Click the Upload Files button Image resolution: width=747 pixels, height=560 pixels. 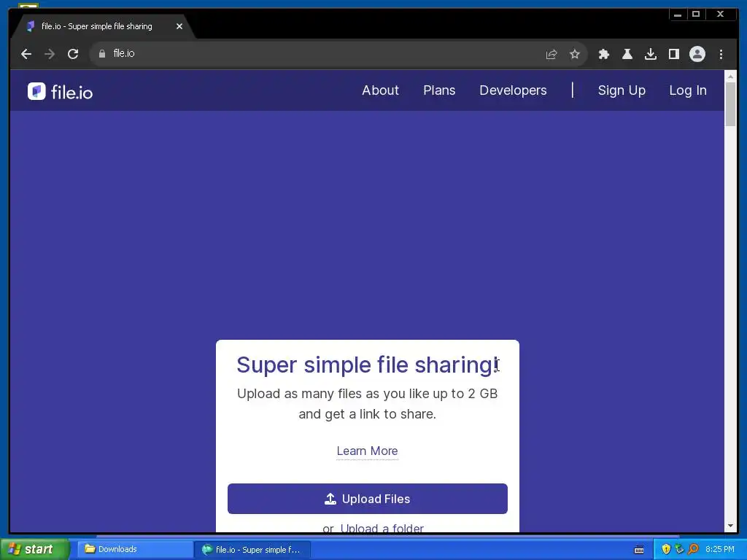pyautogui.click(x=368, y=499)
